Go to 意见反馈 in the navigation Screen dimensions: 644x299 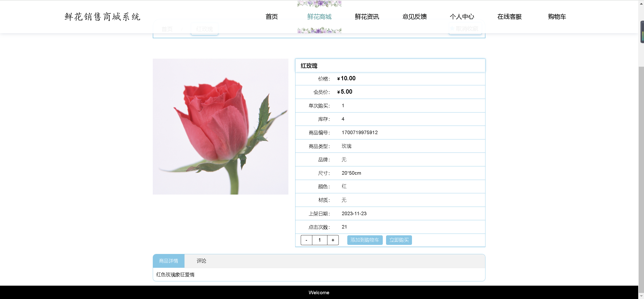click(x=414, y=17)
